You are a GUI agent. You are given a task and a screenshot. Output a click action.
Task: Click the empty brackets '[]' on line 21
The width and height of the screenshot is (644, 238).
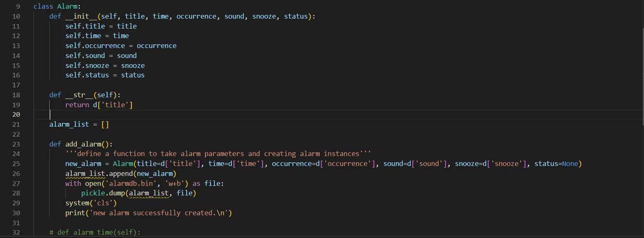pos(105,124)
